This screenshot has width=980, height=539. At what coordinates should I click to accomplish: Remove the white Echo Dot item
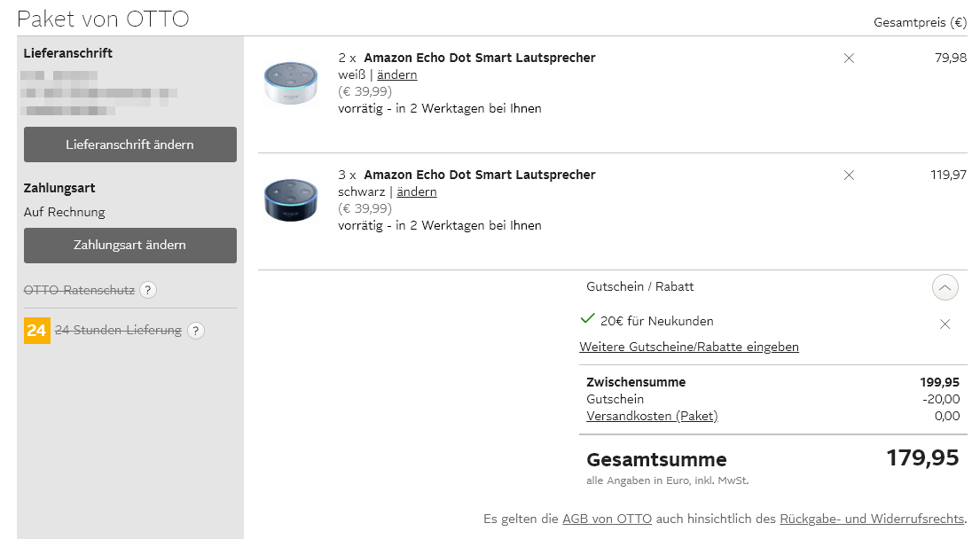[x=849, y=59]
